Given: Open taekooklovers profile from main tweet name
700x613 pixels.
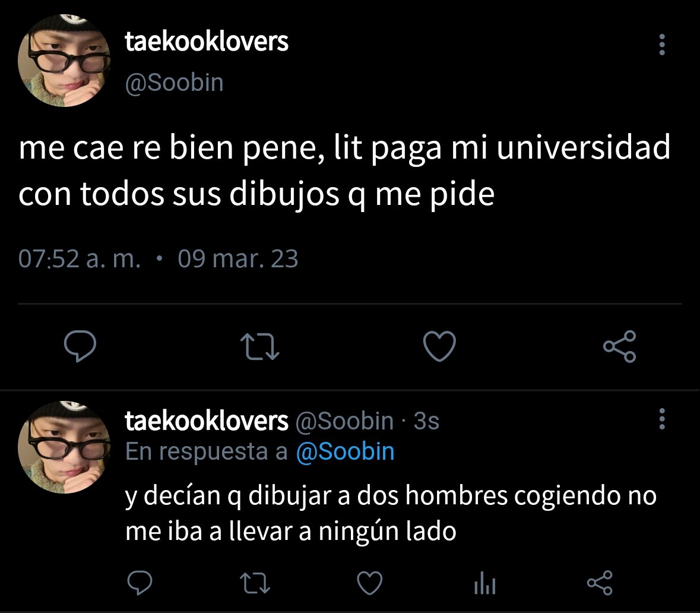Looking at the screenshot, I should coord(206,41).
